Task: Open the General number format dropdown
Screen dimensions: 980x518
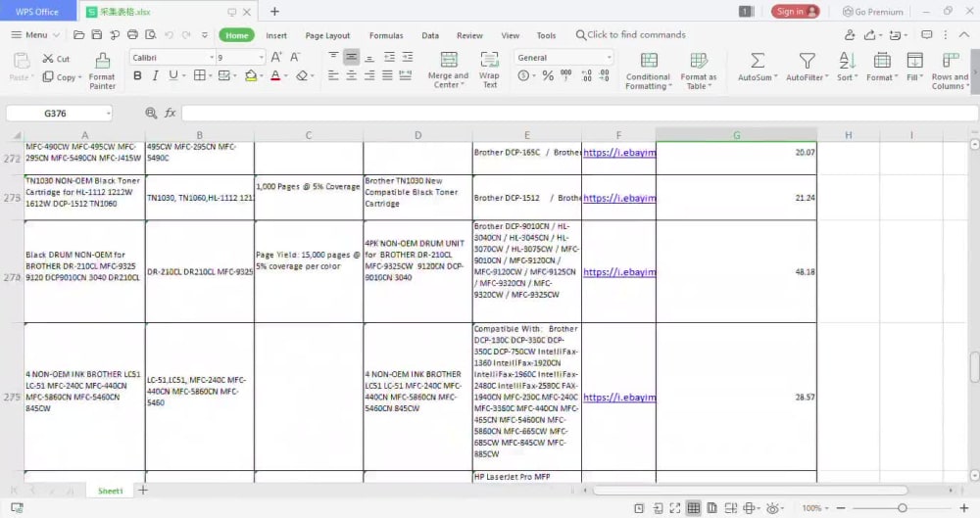Action: pos(609,58)
